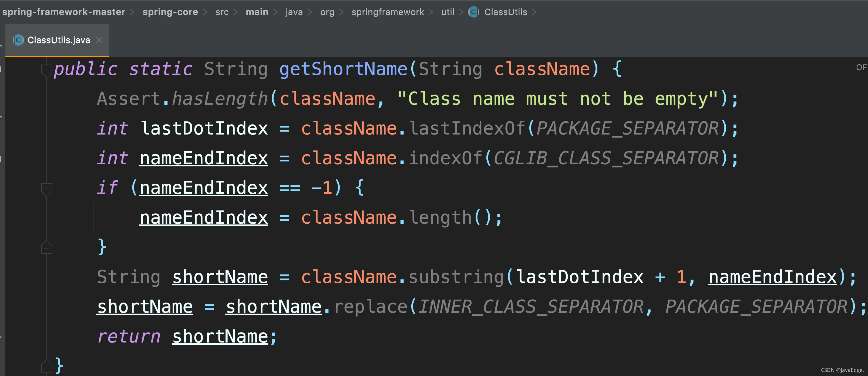
Task: Click the className parameter in method signature
Action: click(542, 69)
